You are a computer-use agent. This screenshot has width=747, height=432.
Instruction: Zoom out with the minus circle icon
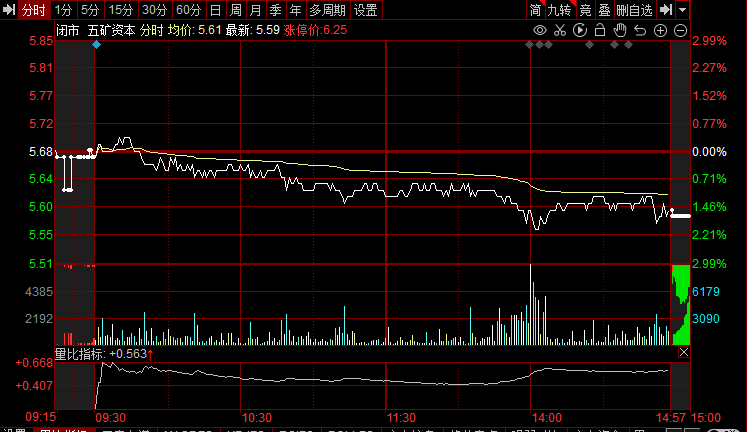[681, 31]
